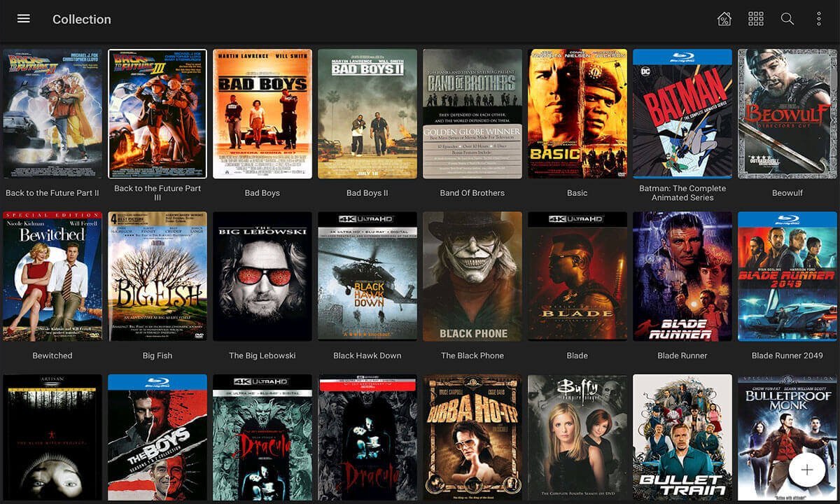Viewport: 840px width, 504px height.
Task: Open the home statistics icon
Action: [724, 19]
